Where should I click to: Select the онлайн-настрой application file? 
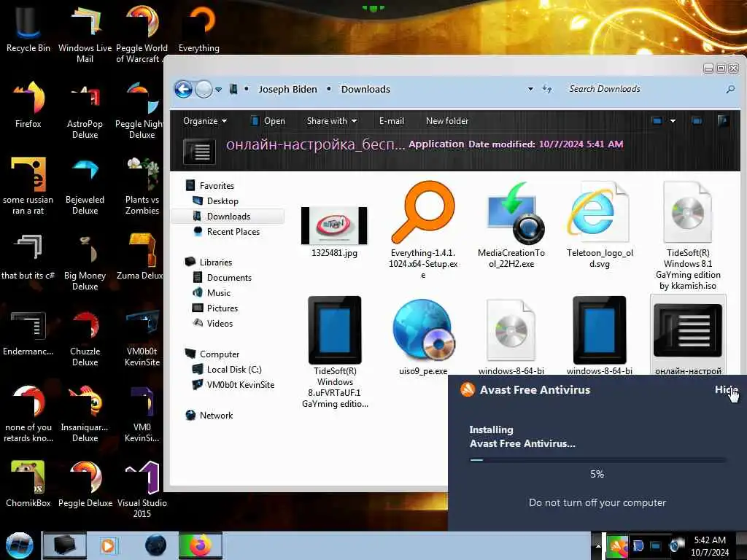[x=688, y=335]
